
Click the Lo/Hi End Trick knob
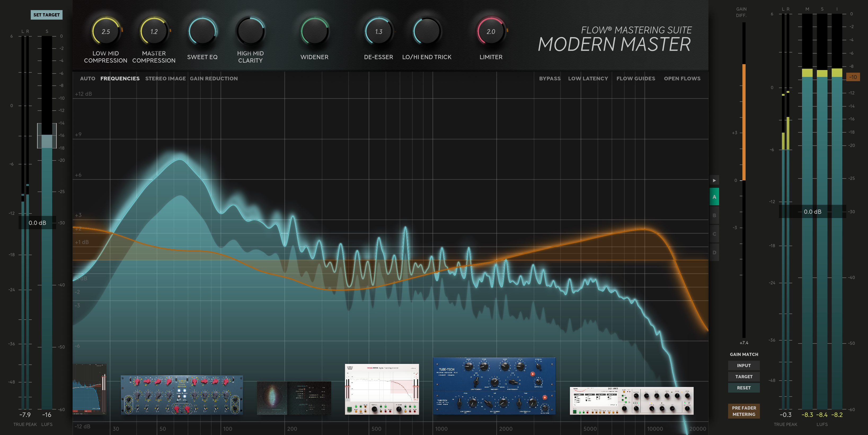pyautogui.click(x=427, y=31)
